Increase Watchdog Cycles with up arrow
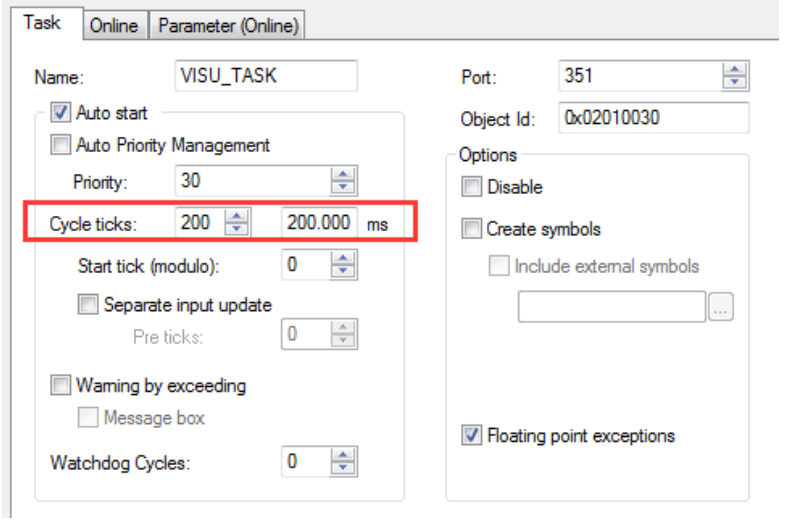 pos(343,455)
